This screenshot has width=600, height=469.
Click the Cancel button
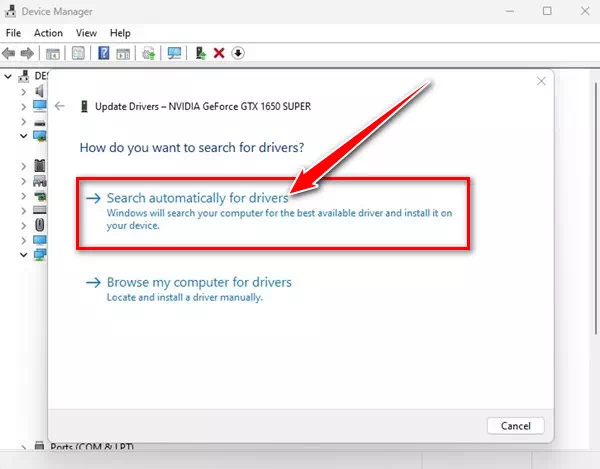click(515, 426)
